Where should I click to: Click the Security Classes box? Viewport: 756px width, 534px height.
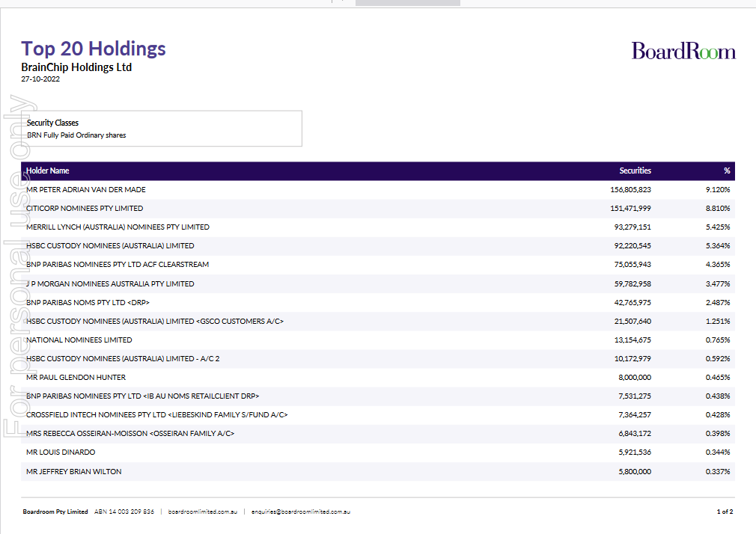point(162,129)
